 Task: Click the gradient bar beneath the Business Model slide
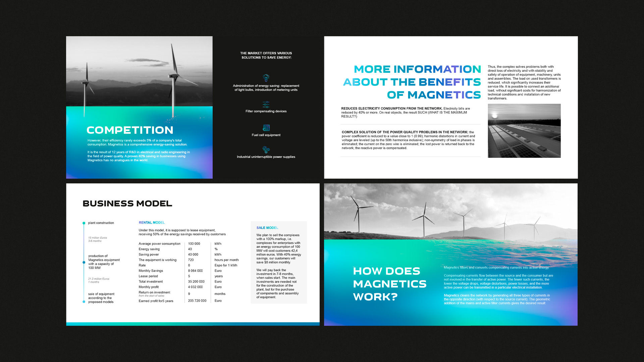[x=193, y=324]
